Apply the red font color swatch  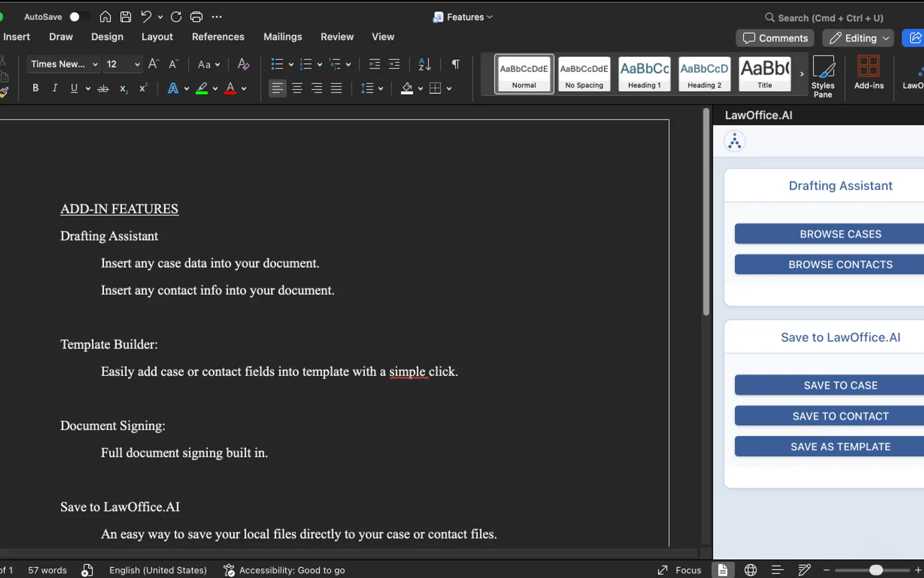pyautogui.click(x=230, y=88)
